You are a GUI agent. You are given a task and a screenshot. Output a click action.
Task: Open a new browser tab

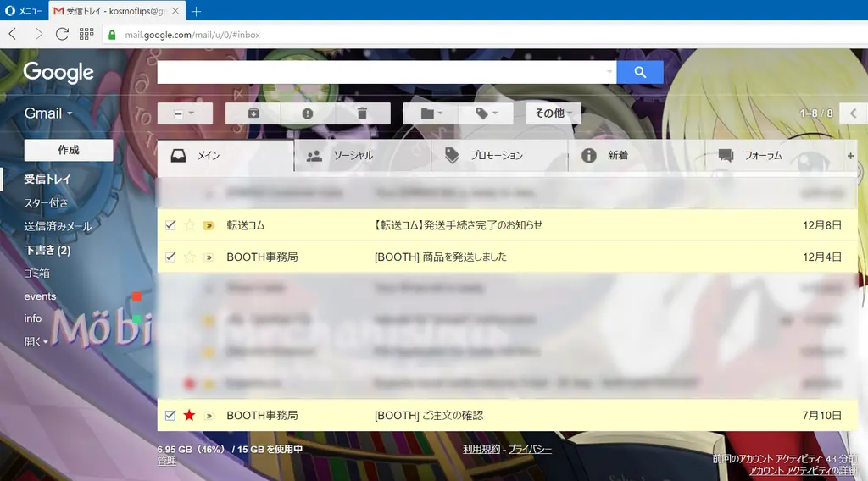(x=196, y=10)
